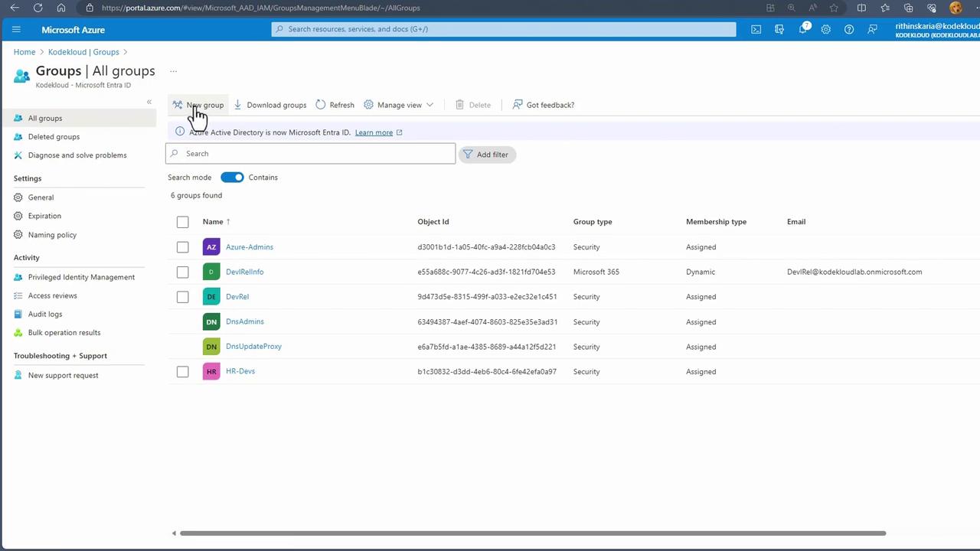Expand the Manage view dropdown
The width and height of the screenshot is (980, 551).
(x=399, y=105)
